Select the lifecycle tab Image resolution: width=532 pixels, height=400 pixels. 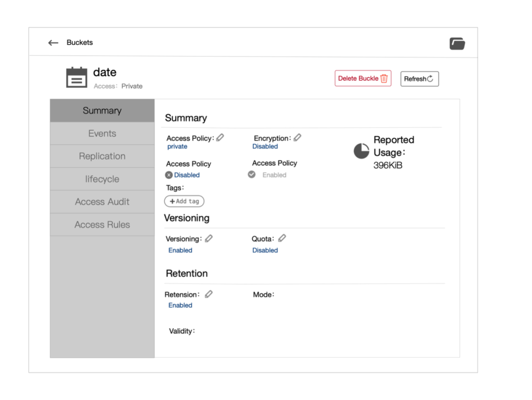pyautogui.click(x=102, y=179)
